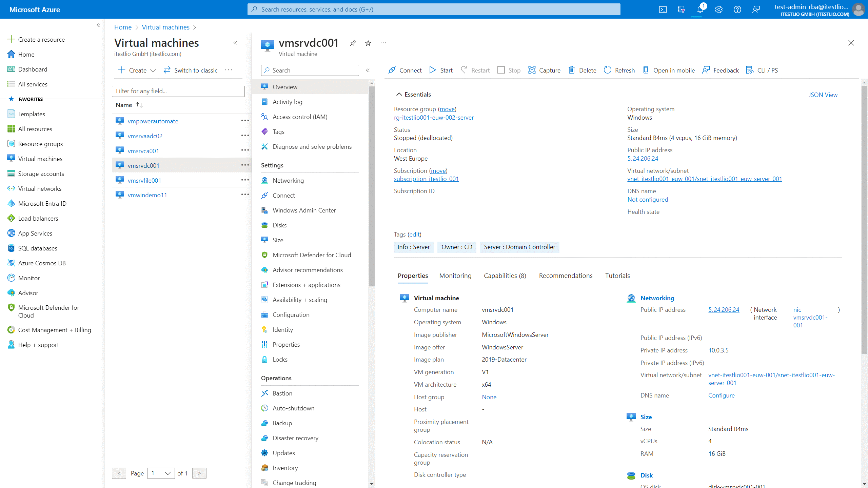Click the Switch to classic button
Screen dimensions: 868x488
click(x=191, y=70)
